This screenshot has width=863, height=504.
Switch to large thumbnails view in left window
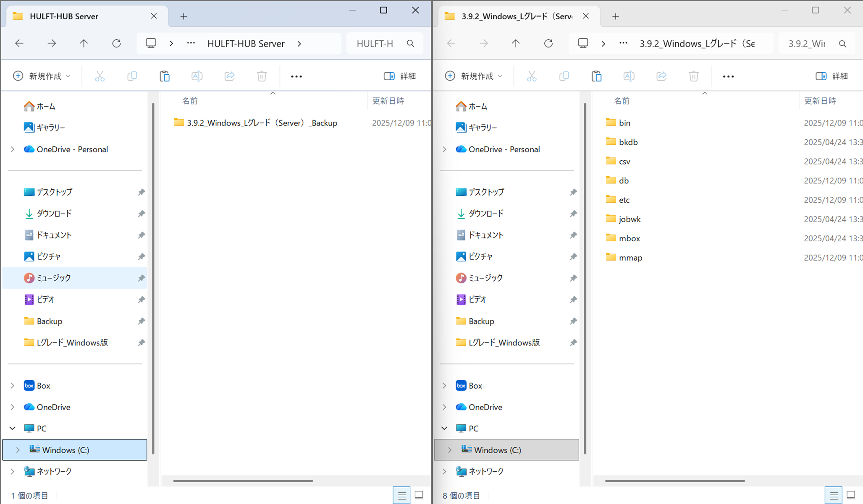tap(419, 495)
